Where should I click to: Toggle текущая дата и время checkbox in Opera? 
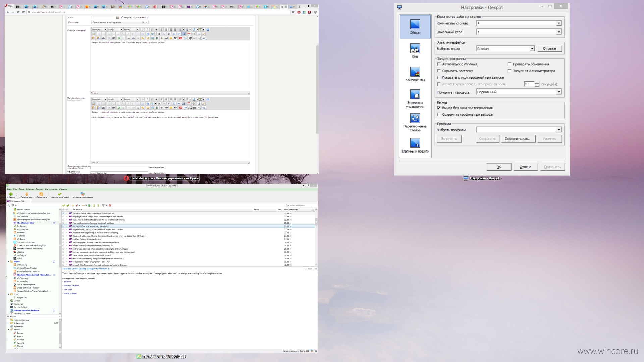[x=122, y=17]
